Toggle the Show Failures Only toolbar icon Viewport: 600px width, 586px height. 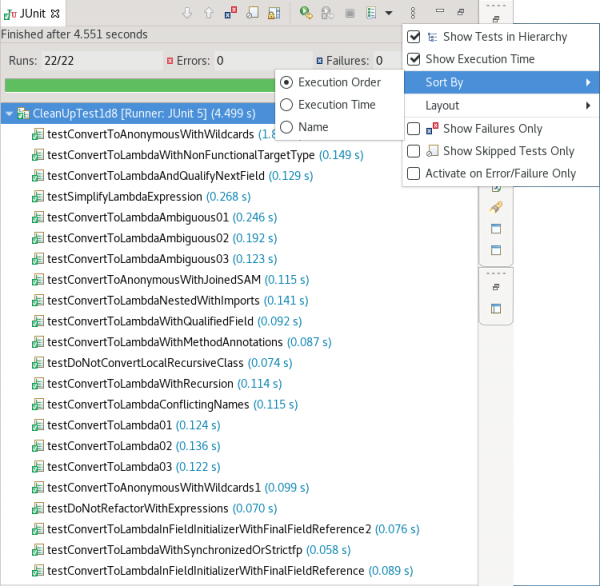(x=230, y=13)
